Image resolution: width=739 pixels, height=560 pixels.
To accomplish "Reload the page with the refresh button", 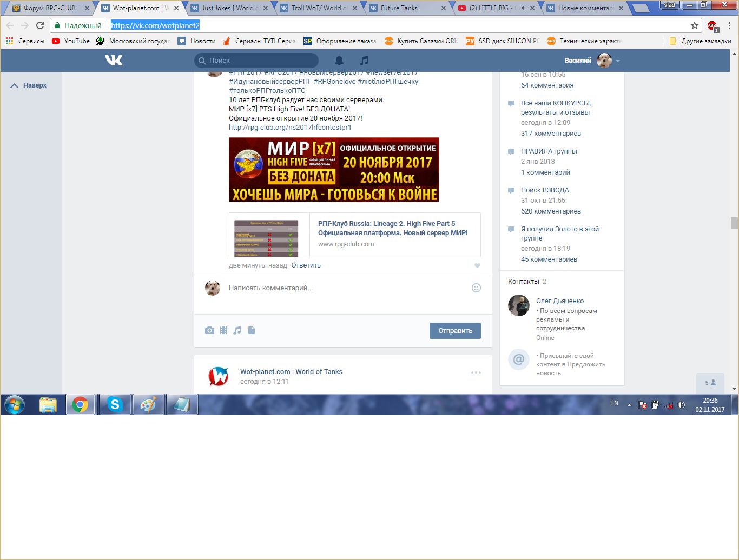I will pos(40,25).
